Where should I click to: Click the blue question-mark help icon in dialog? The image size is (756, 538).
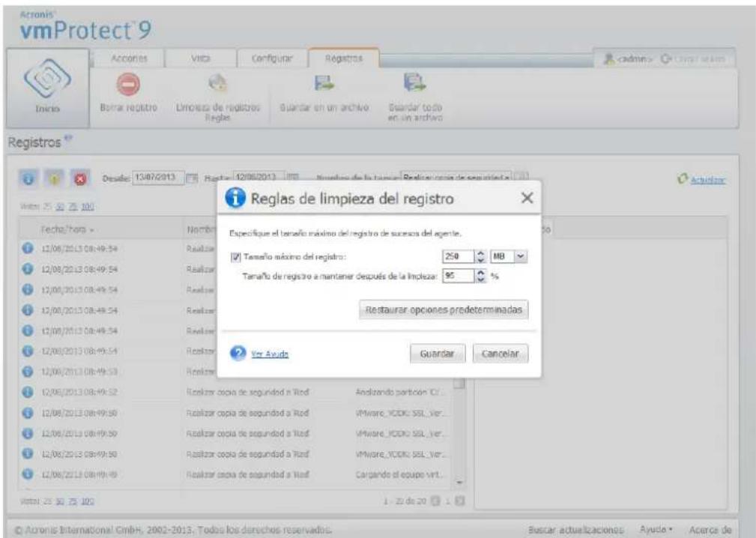click(x=238, y=354)
